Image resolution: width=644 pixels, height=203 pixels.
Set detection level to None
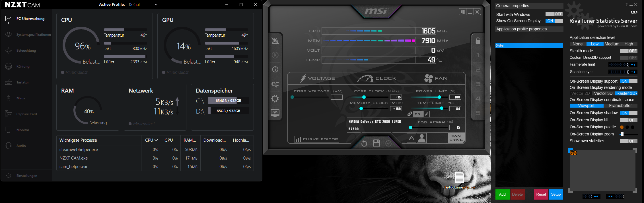pos(578,44)
